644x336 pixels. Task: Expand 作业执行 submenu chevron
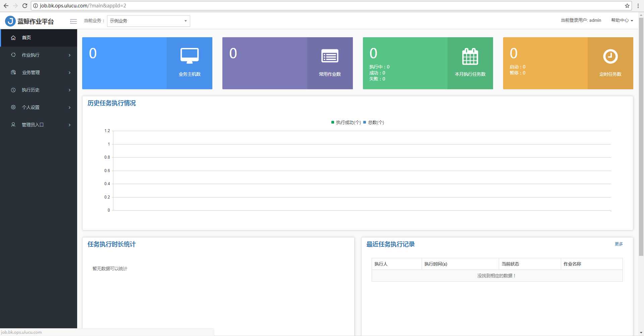(x=69, y=55)
